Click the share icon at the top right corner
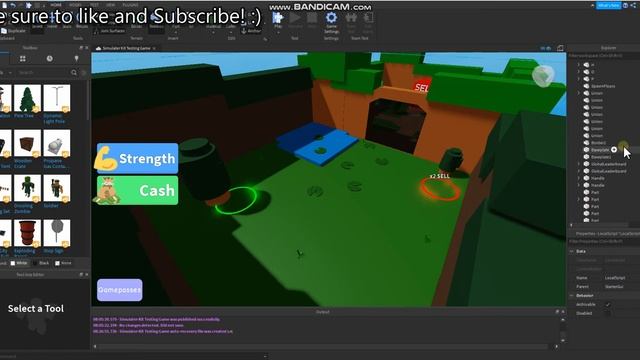 point(633,5)
